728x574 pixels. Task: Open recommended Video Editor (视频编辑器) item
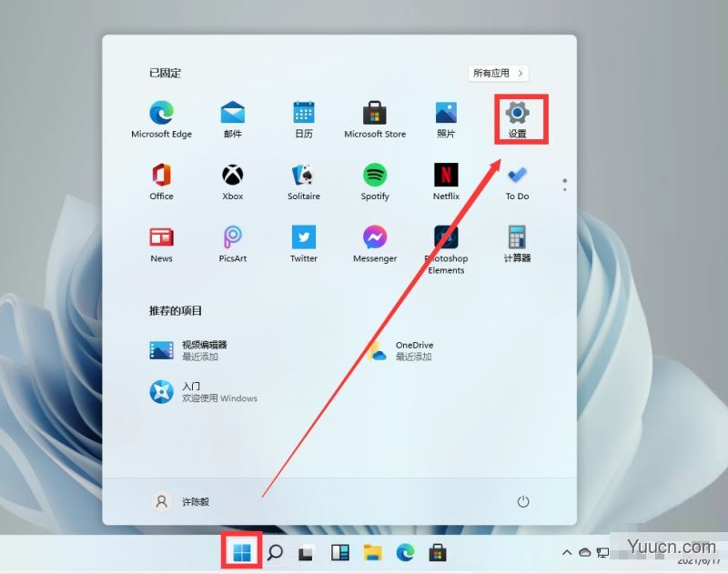[x=188, y=350]
